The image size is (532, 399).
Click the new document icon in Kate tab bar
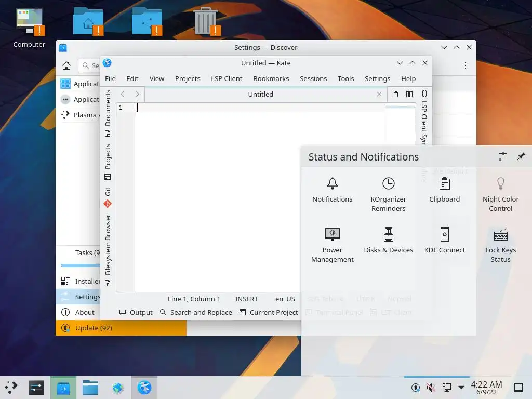pos(395,94)
